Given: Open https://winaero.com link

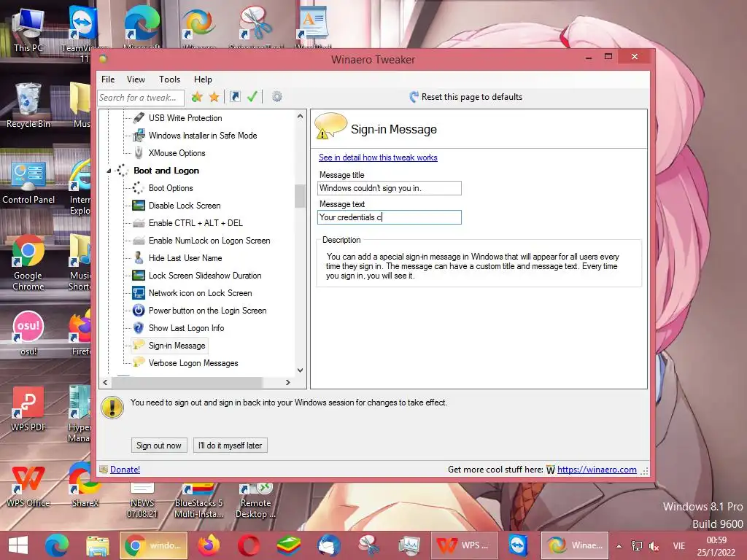Looking at the screenshot, I should point(597,470).
